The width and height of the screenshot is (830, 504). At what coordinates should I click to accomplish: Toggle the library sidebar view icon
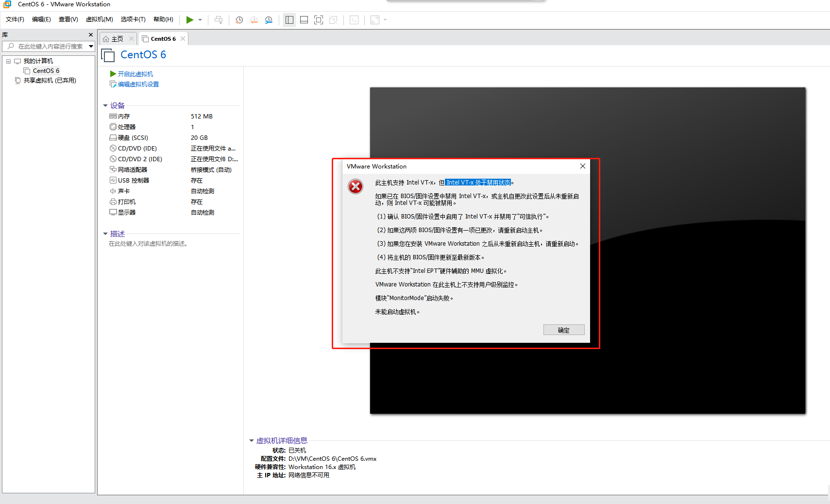(x=289, y=20)
